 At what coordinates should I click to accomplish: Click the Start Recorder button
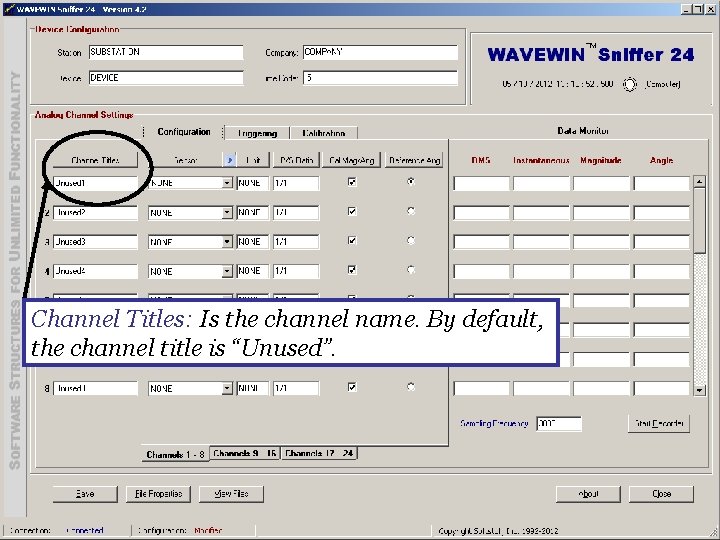coord(659,423)
